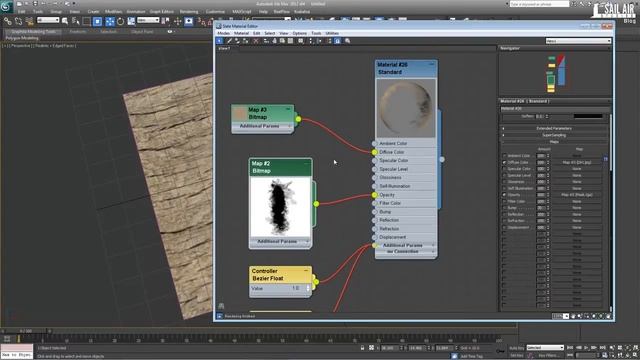Image resolution: width=640 pixels, height=360 pixels.
Task: Click the Play Animation button
Action: [x=587, y=348]
